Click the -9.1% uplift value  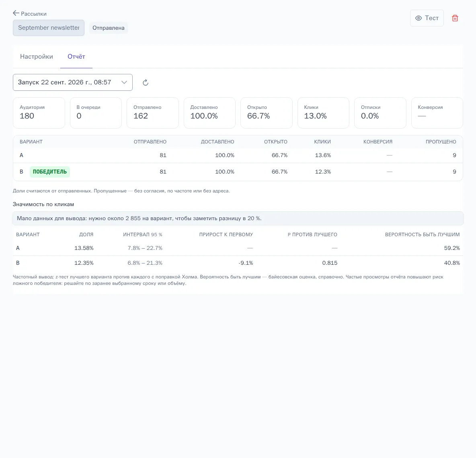(246, 263)
